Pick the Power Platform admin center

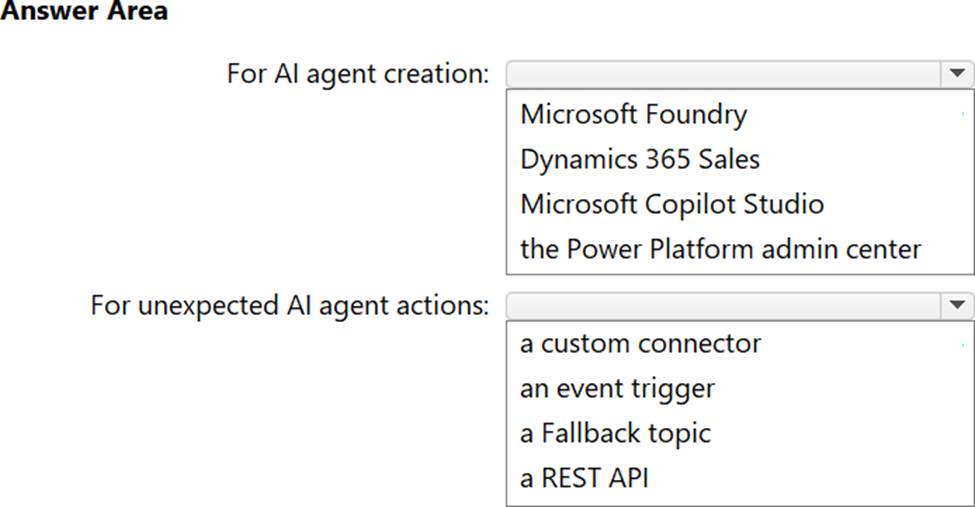(720, 249)
